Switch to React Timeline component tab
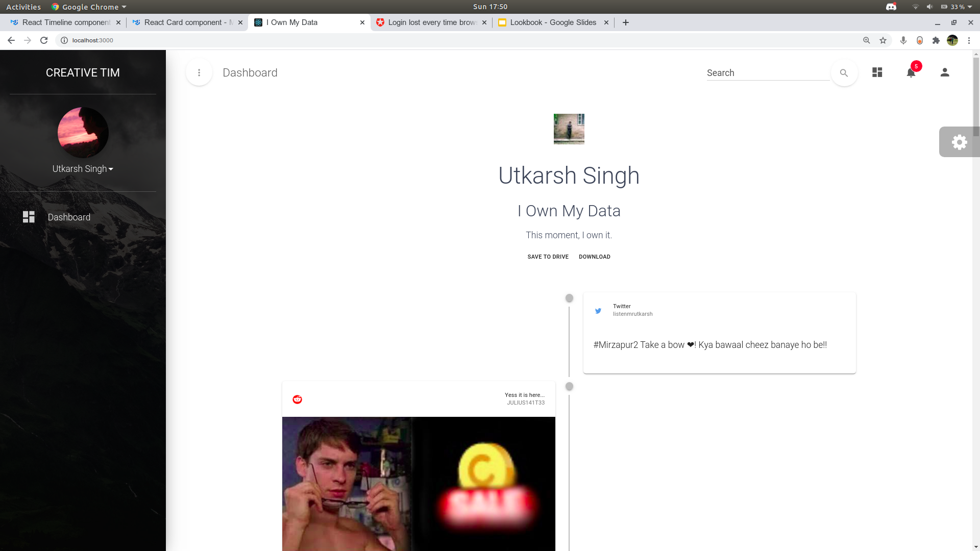The width and height of the screenshot is (980, 551). coord(66,22)
